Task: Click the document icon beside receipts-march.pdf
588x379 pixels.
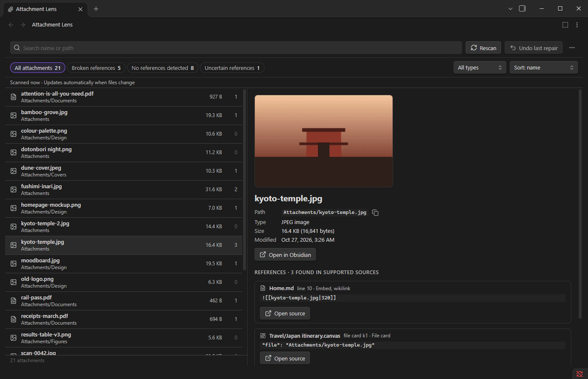Action: pyautogui.click(x=14, y=319)
